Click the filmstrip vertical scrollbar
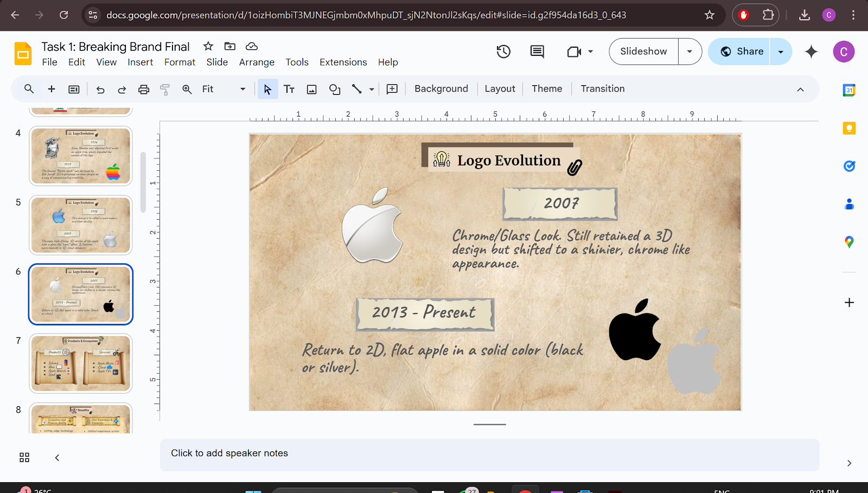The image size is (868, 493). click(143, 182)
